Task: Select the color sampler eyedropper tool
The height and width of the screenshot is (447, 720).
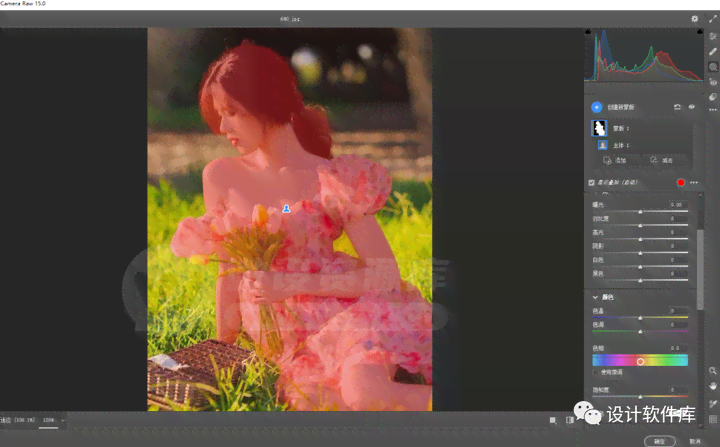Action: coord(713,404)
